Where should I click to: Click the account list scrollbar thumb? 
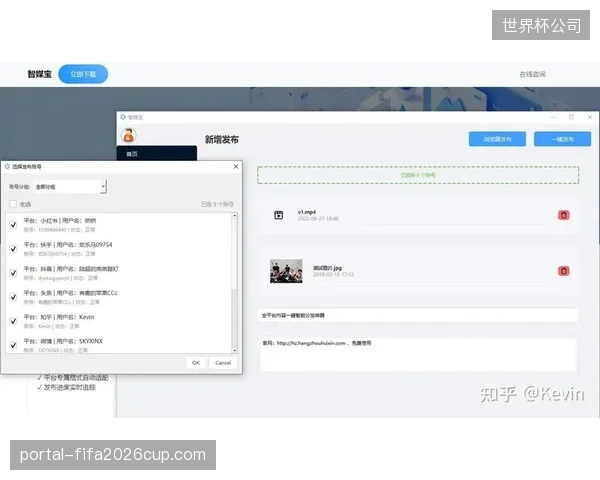click(234, 255)
